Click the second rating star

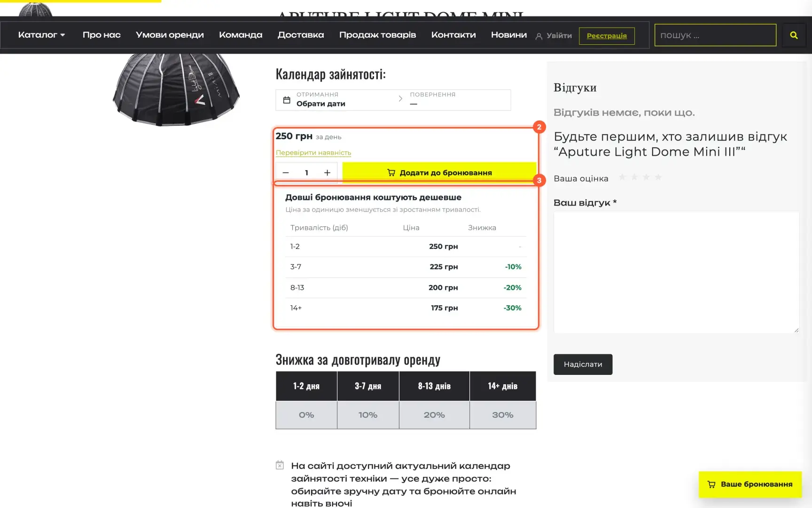[x=634, y=177]
